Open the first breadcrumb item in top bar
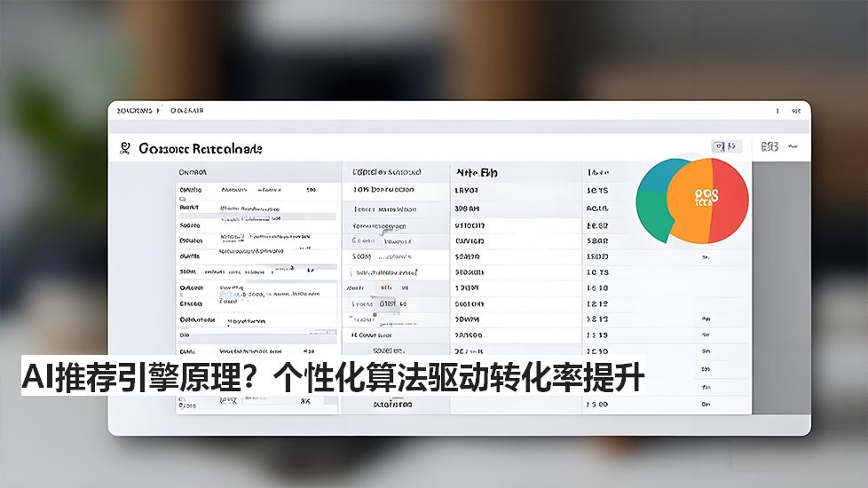This screenshot has height=488, width=868. click(x=135, y=111)
